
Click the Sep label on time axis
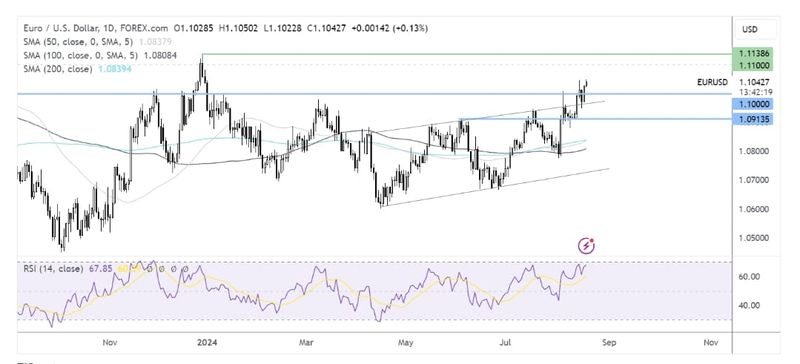click(609, 343)
